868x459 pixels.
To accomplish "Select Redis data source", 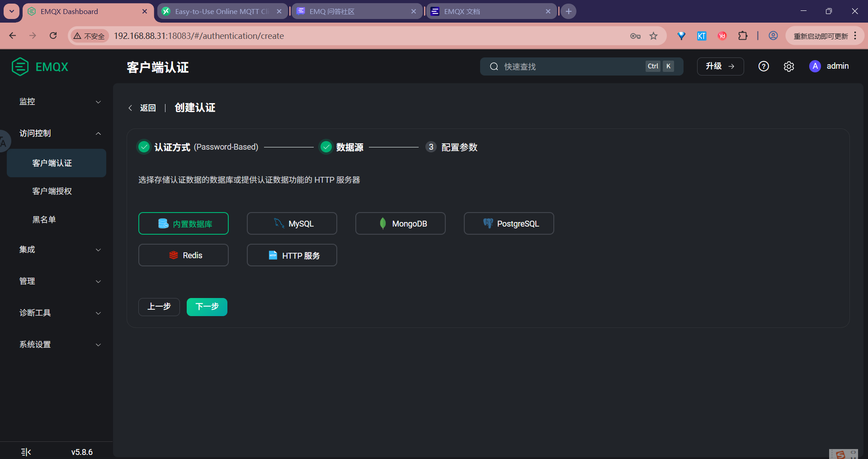I will click(184, 255).
